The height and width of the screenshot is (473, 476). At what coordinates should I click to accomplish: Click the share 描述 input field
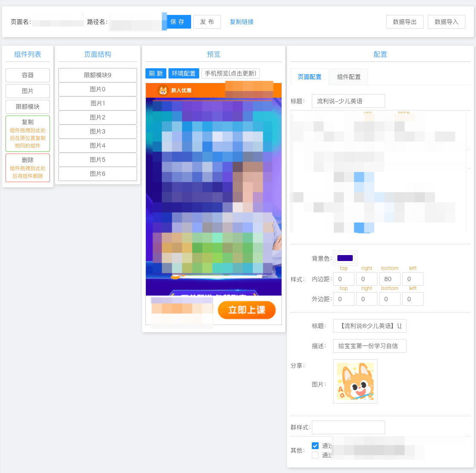coord(369,346)
